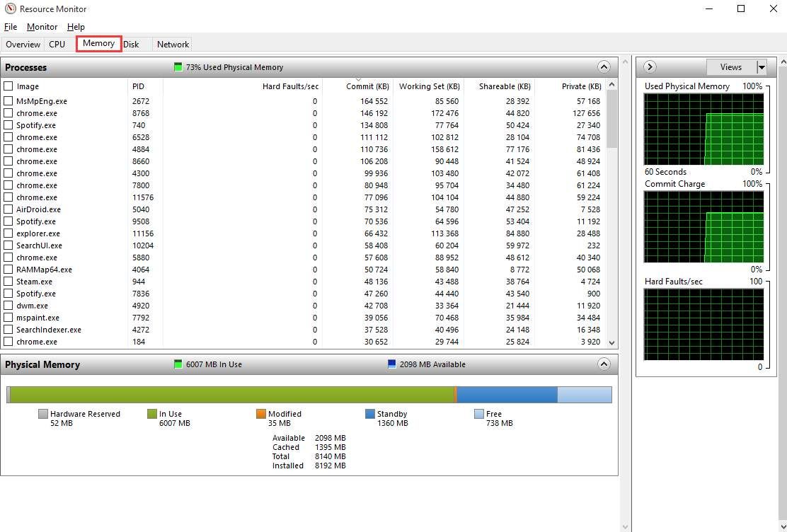Screen dimensions: 787x532
Task: Click the Hardware Reserved gray legend square
Action: (43, 414)
